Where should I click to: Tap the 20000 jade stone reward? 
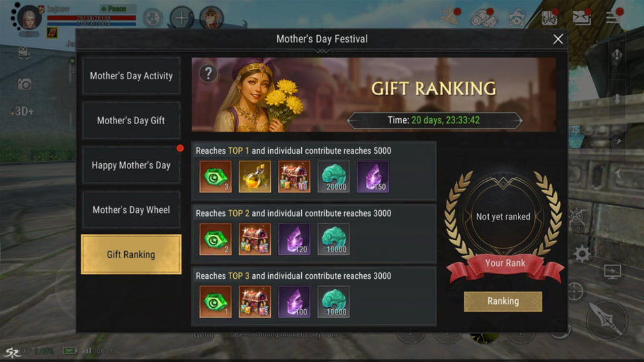334,176
